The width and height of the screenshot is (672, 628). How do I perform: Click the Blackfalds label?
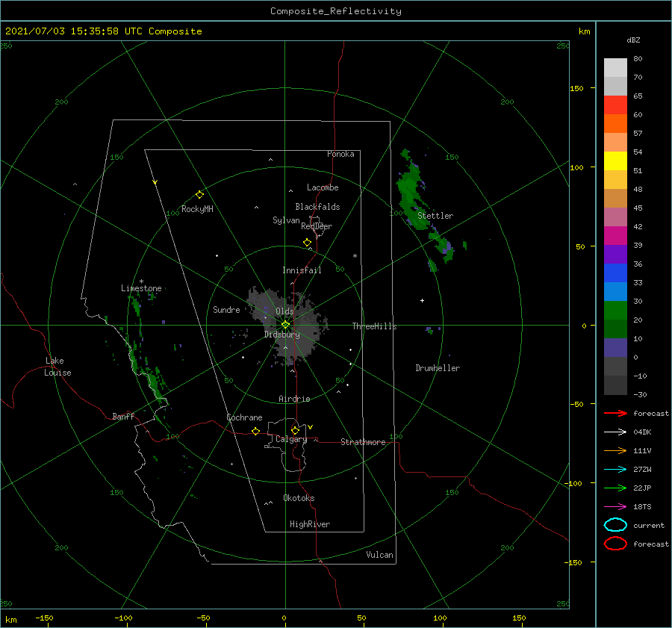(317, 207)
